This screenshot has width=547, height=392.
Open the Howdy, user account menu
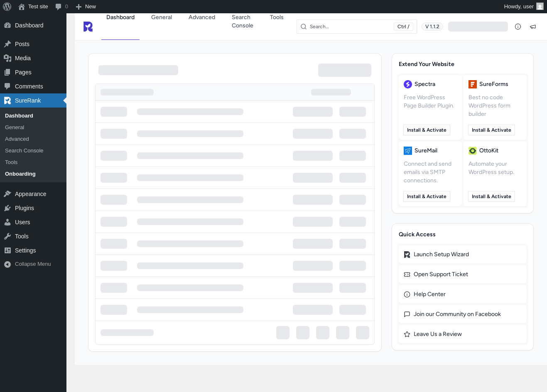coord(523,7)
